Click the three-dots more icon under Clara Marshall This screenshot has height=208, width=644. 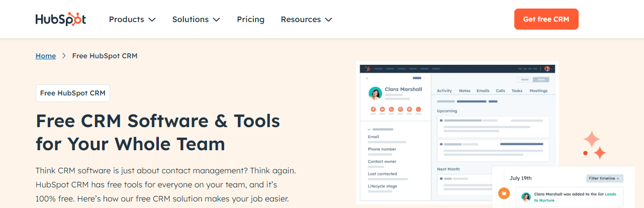pyautogui.click(x=418, y=109)
